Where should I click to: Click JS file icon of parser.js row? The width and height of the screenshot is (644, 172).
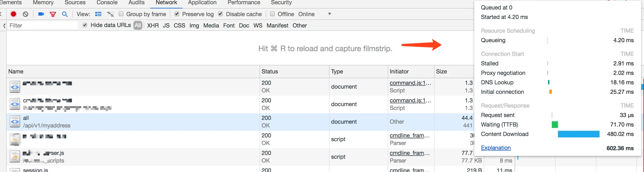15,157
